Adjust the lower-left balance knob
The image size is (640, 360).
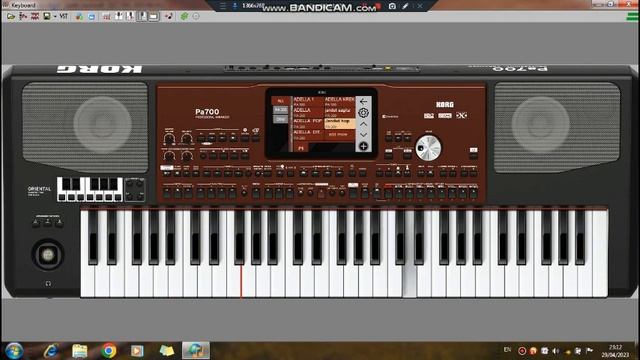point(169,156)
